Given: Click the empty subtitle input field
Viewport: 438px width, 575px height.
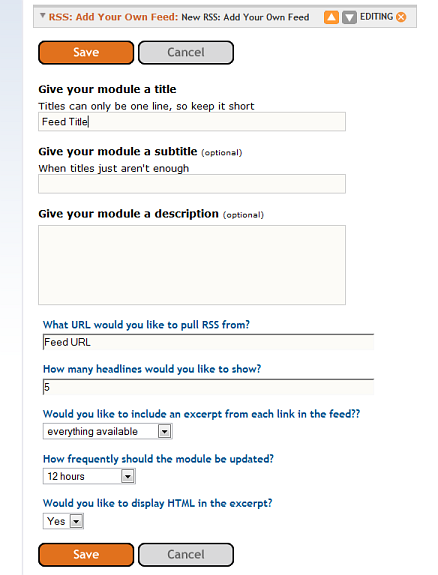Looking at the screenshot, I should coord(192,184).
